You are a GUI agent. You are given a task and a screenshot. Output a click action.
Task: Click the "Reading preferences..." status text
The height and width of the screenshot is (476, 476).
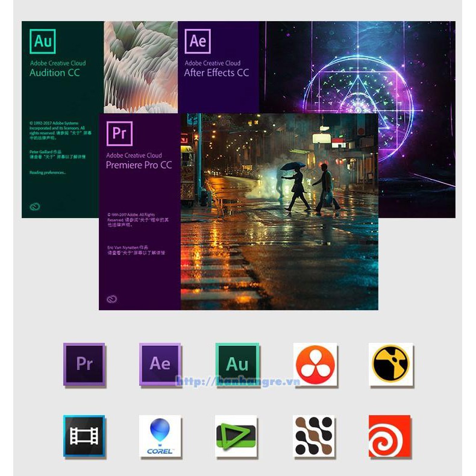pyautogui.click(x=48, y=172)
